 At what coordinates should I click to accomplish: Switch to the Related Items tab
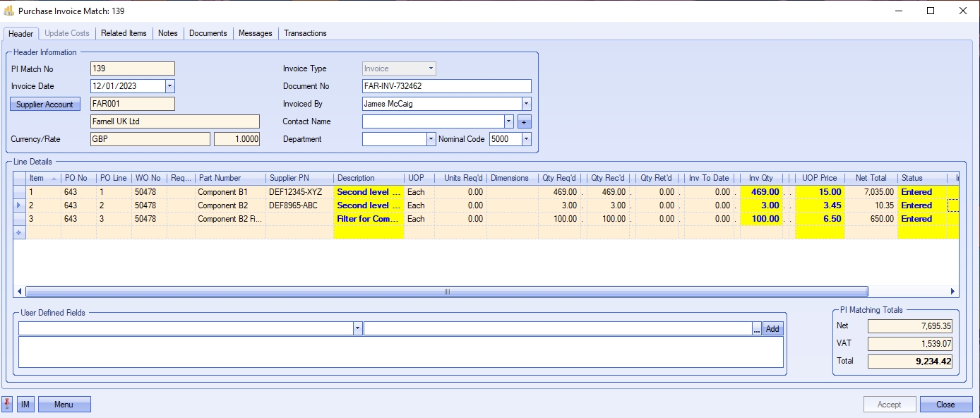[x=124, y=33]
